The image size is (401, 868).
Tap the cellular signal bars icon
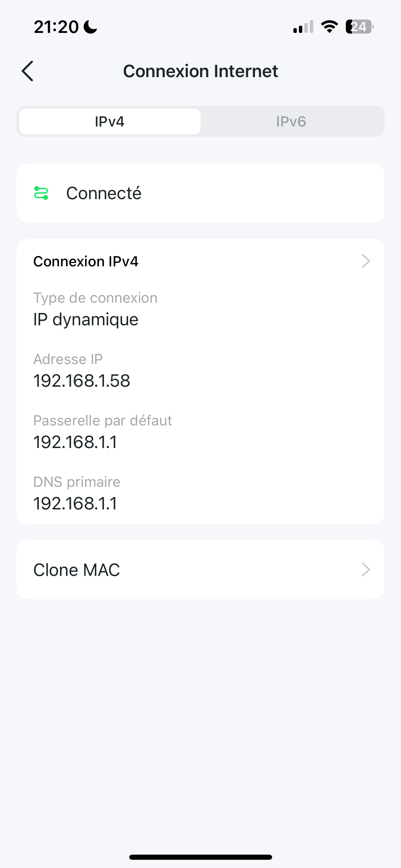303,27
